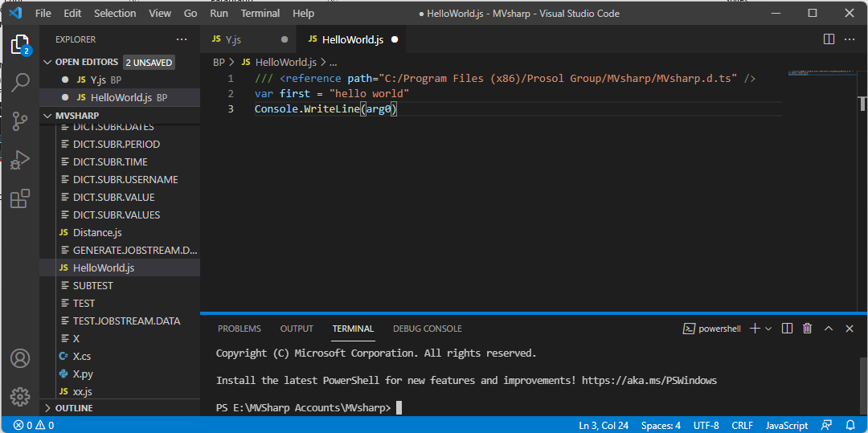This screenshot has width=868, height=433.
Task: Open the Search view in activity bar
Action: (x=20, y=82)
